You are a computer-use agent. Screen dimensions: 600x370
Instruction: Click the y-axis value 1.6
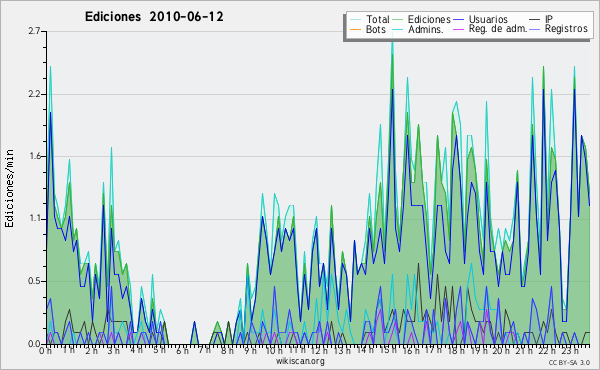point(34,156)
